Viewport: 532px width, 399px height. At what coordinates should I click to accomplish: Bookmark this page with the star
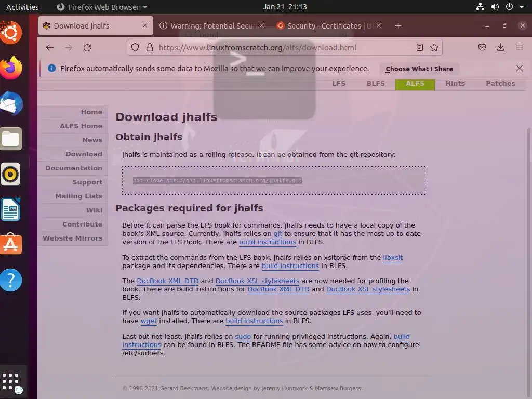434,47
